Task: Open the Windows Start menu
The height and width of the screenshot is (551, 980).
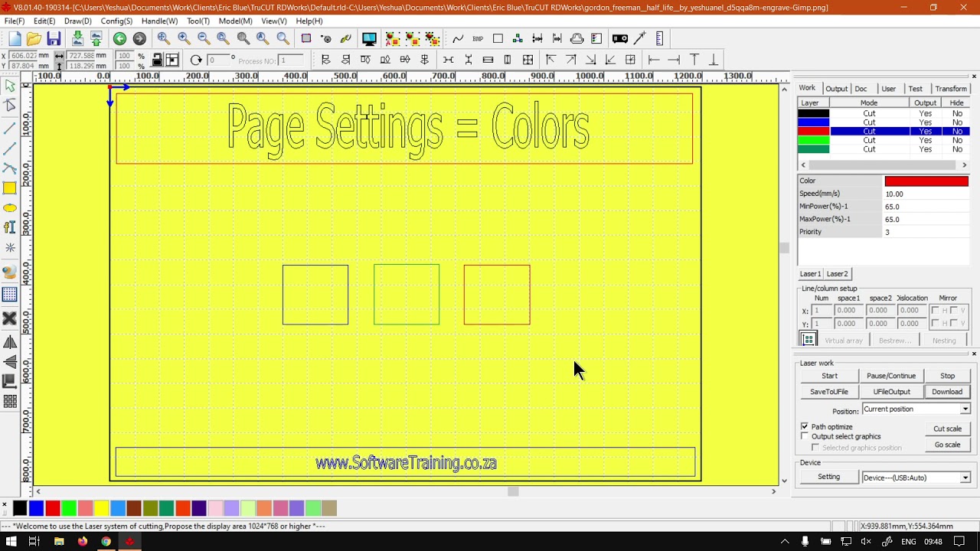Action: click(x=11, y=542)
